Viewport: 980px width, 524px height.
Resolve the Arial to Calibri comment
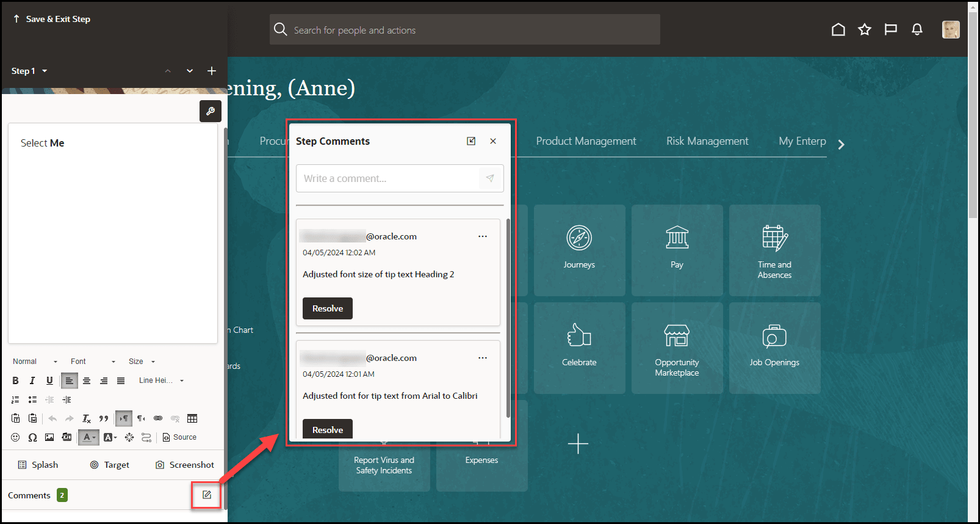[x=328, y=429]
